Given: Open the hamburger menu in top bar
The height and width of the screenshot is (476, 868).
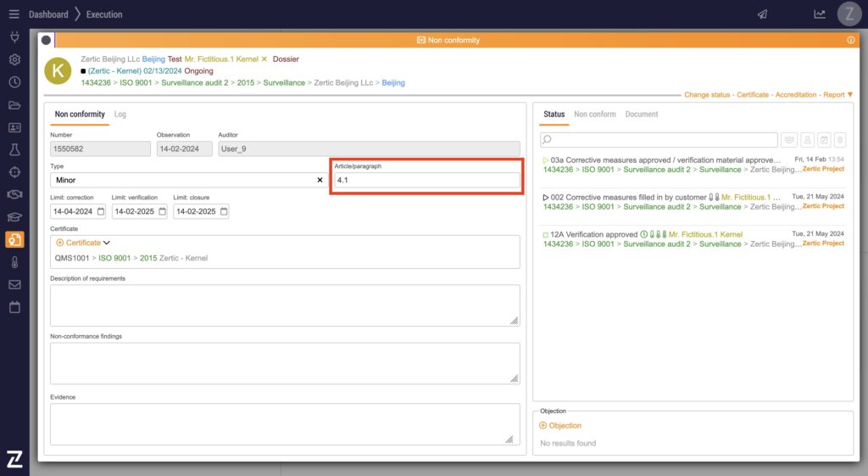Looking at the screenshot, I should point(14,14).
